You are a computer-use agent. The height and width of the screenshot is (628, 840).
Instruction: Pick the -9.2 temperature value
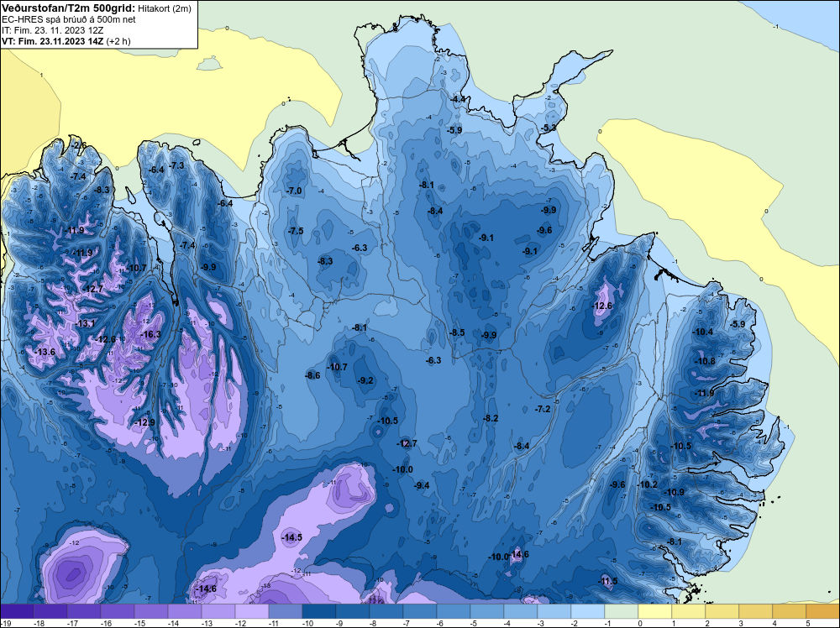point(366,380)
